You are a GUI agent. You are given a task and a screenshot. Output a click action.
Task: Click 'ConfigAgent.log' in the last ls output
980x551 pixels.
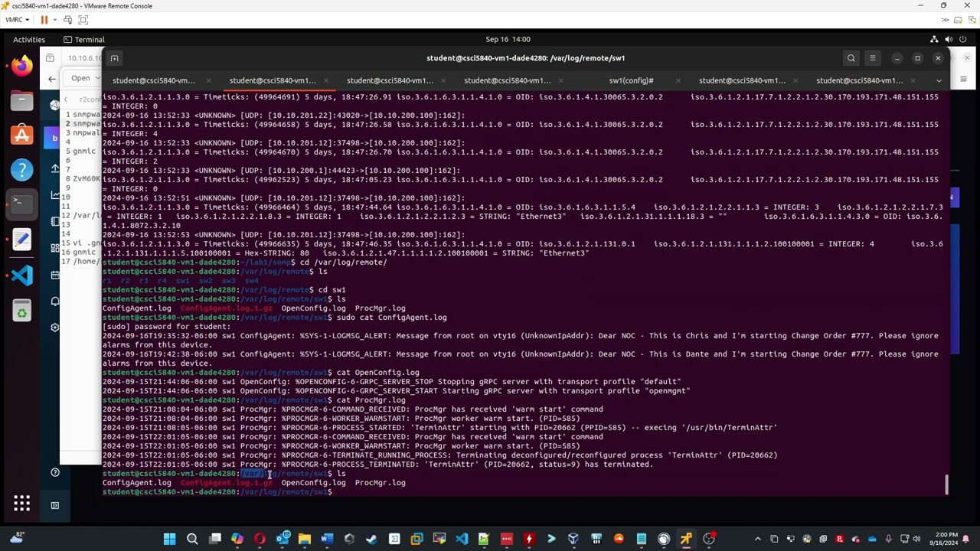[137, 483]
